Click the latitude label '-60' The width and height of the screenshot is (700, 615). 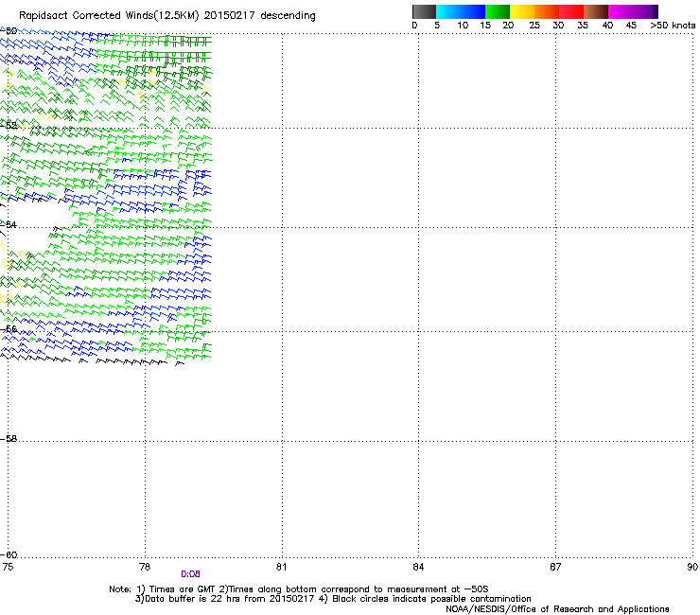(x=9, y=554)
